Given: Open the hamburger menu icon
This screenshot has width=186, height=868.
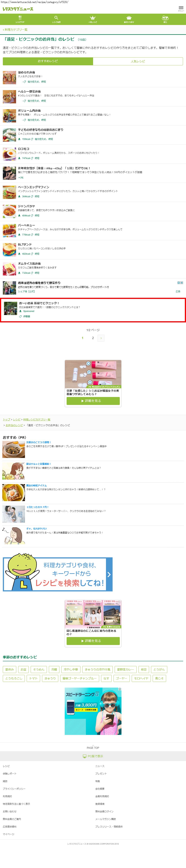Looking at the screenshot, I should 181,8.
